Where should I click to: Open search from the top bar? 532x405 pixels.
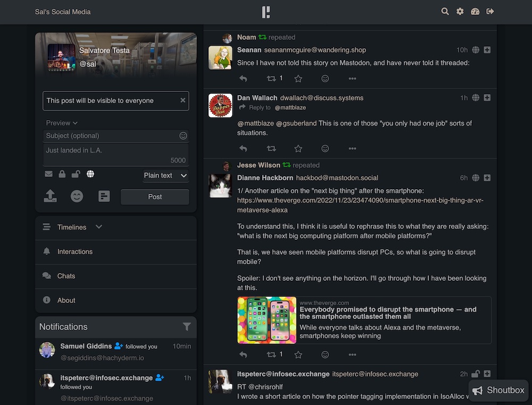(x=445, y=11)
